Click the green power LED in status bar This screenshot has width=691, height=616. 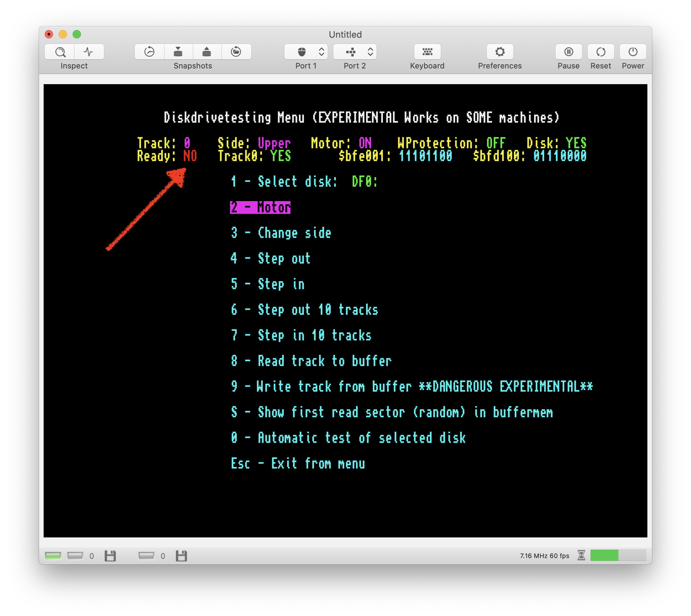(53, 556)
